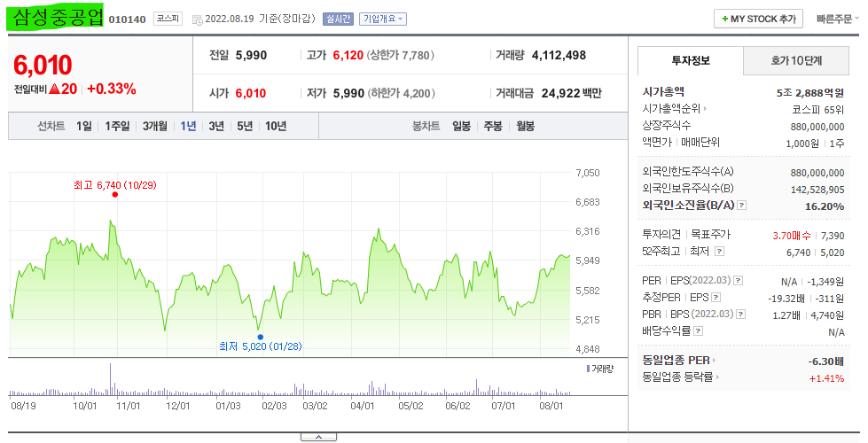Image resolution: width=868 pixels, height=443 pixels.
Task: Click the tall volume spike near 10/29
Action: point(110,379)
